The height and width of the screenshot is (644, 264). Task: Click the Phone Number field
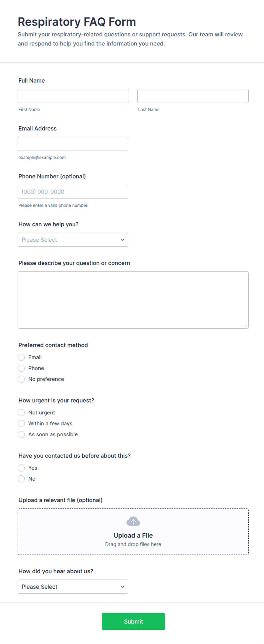[73, 192]
